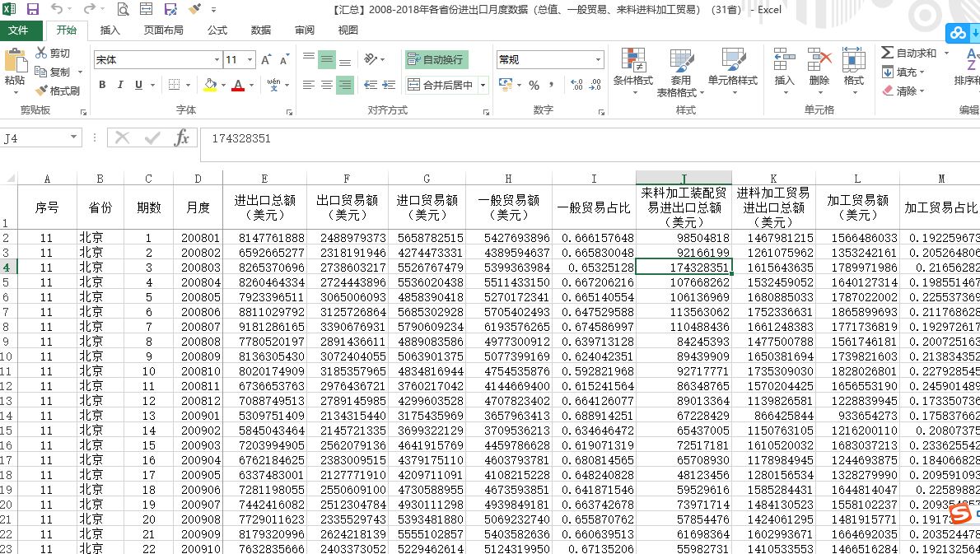The height and width of the screenshot is (554, 980).
Task: Toggle Italic formatting
Action: click(x=120, y=85)
